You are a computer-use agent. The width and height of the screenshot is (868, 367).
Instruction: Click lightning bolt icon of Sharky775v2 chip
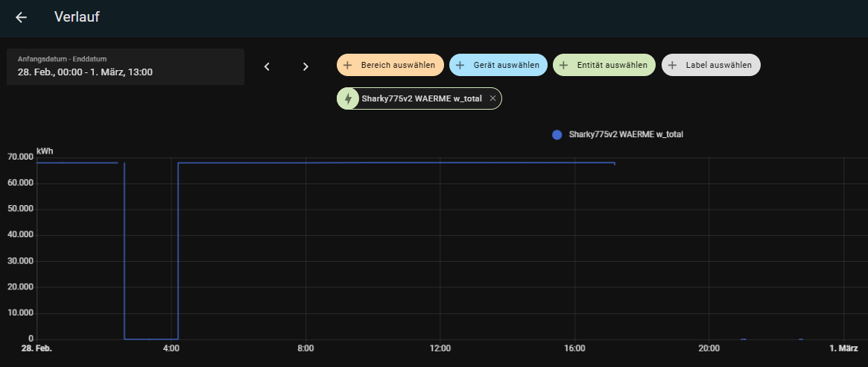point(348,98)
